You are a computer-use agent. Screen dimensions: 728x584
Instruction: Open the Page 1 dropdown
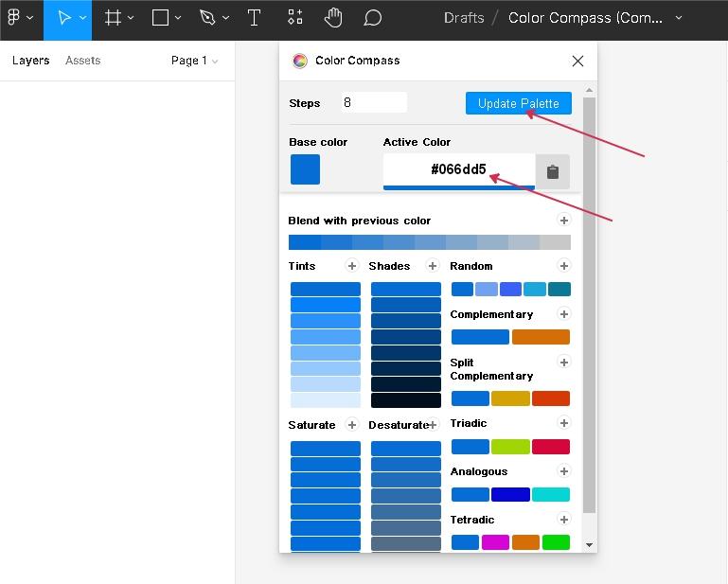(194, 61)
